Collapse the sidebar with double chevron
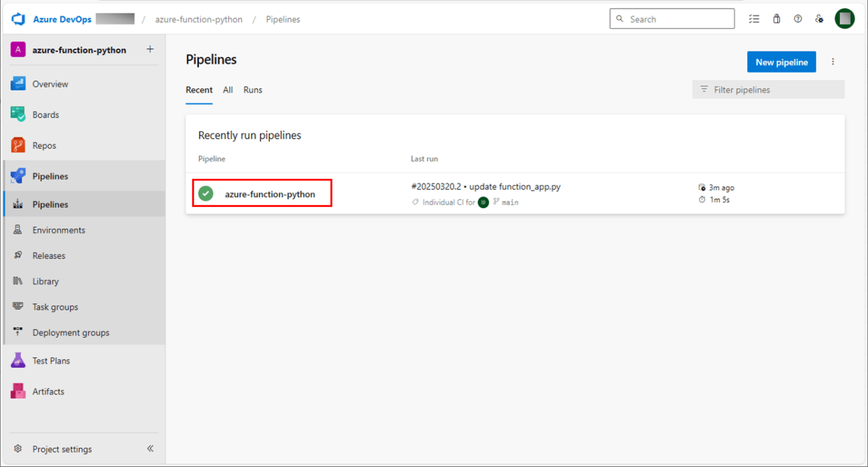 coord(150,449)
